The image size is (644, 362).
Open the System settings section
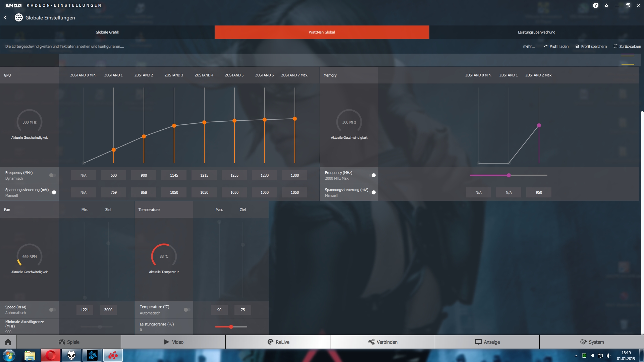click(x=592, y=342)
